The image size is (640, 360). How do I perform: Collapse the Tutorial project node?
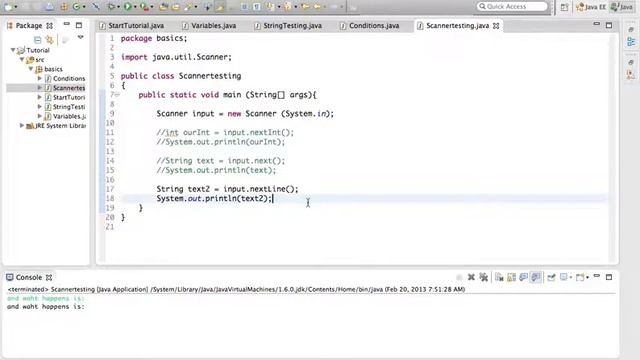13,50
